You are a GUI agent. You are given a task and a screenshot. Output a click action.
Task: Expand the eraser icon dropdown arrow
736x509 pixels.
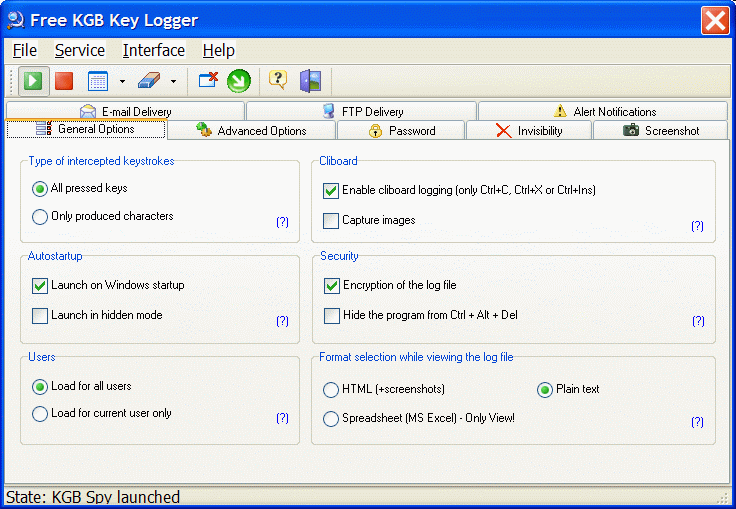(173, 81)
